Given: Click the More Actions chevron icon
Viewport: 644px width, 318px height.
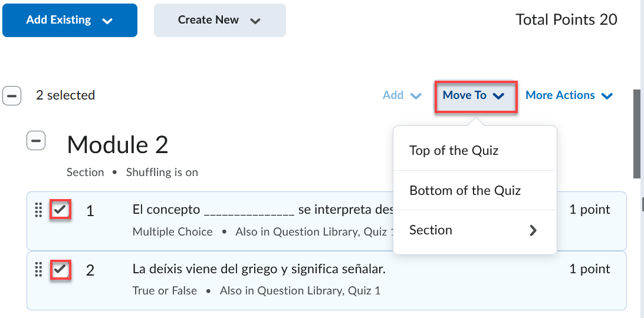Looking at the screenshot, I should click(x=607, y=96).
